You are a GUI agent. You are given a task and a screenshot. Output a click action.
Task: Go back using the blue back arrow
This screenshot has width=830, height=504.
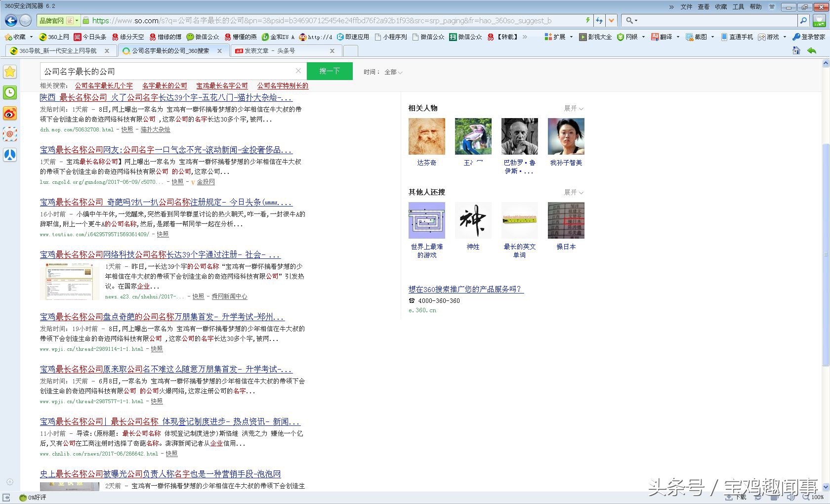click(11, 20)
